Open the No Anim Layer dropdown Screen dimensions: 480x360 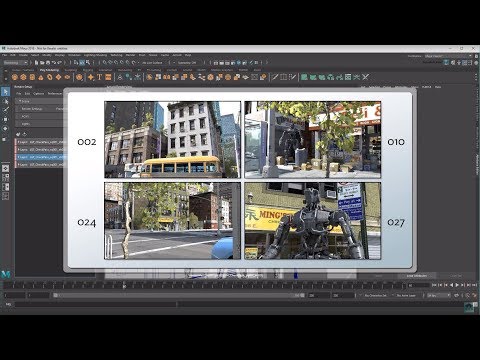click(x=407, y=295)
